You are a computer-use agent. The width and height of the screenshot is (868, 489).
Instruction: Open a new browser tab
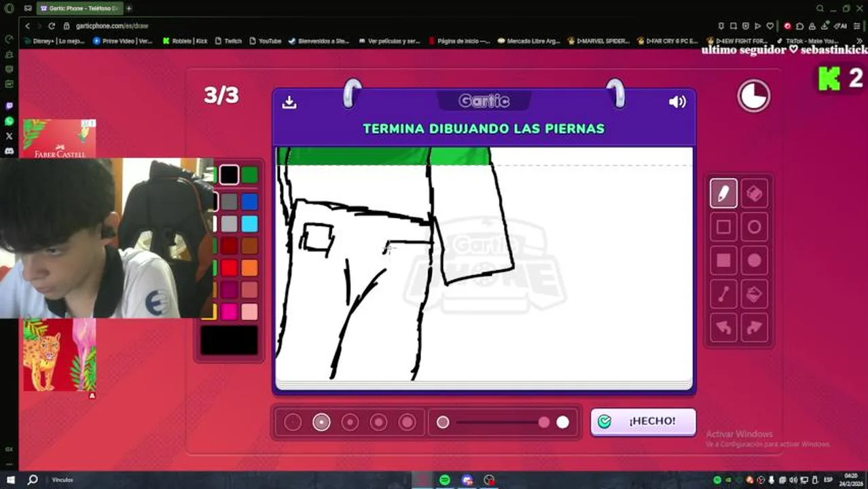tap(128, 8)
